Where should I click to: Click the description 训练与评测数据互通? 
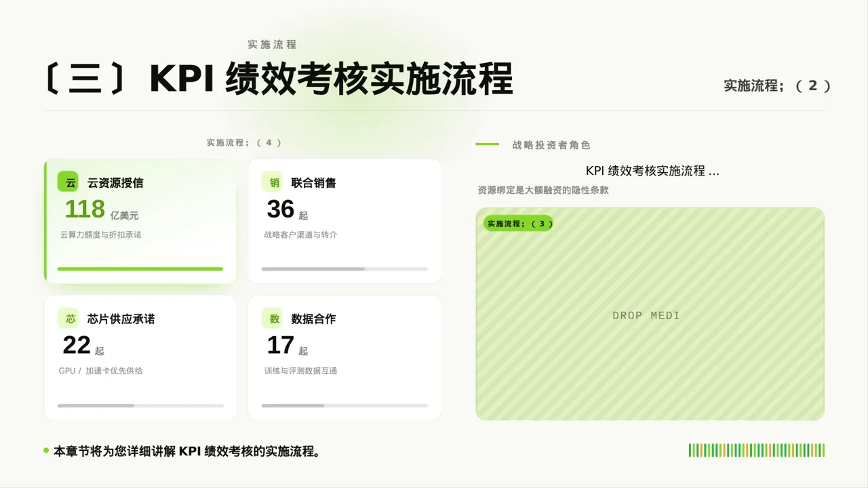coord(300,371)
